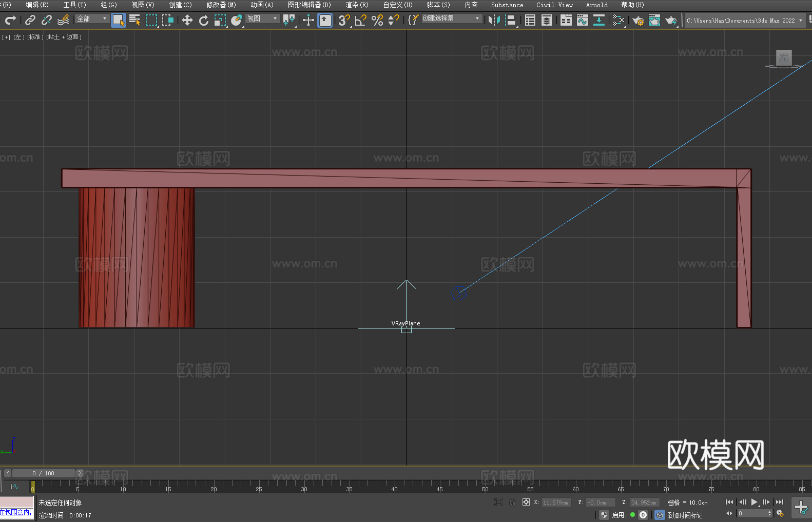Screen dimensions: 812x522
Task: Open the selection filter dropdown 全部
Action: pos(92,18)
